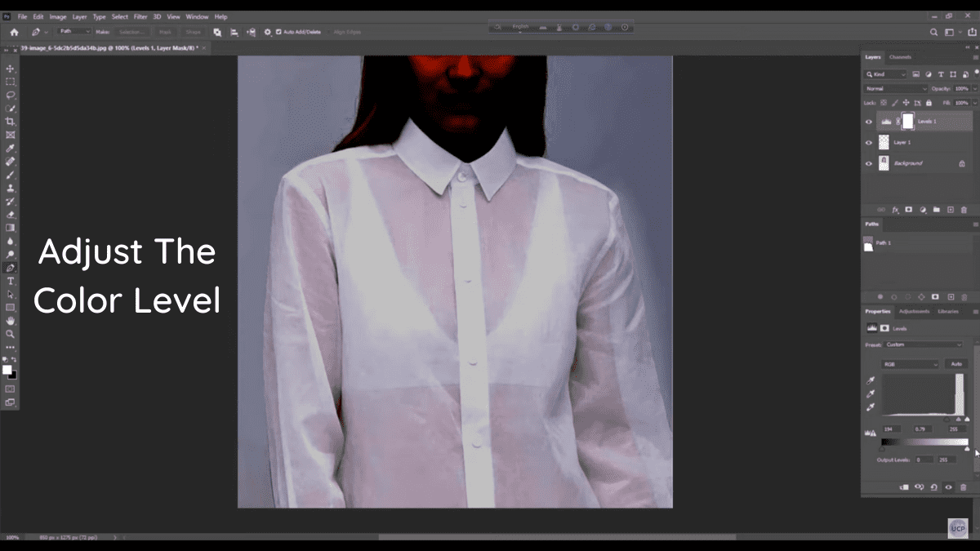
Task: Select the Eyedropper tool in toolbar
Action: 11,149
